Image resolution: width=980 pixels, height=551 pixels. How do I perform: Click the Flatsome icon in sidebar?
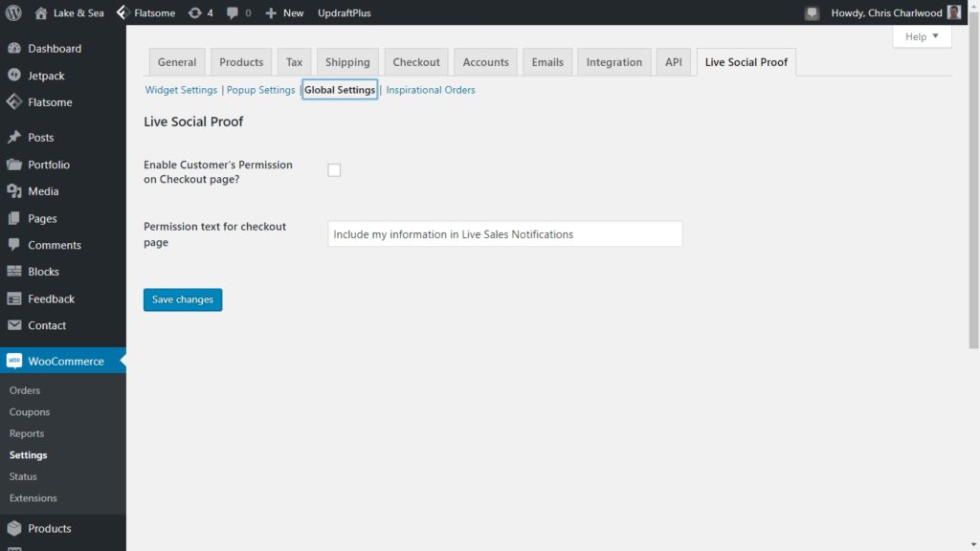coord(14,101)
